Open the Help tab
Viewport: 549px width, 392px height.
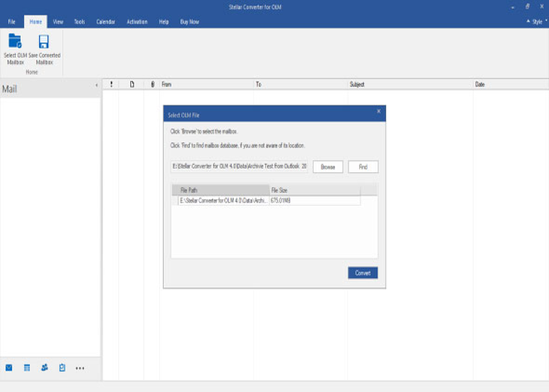(164, 22)
